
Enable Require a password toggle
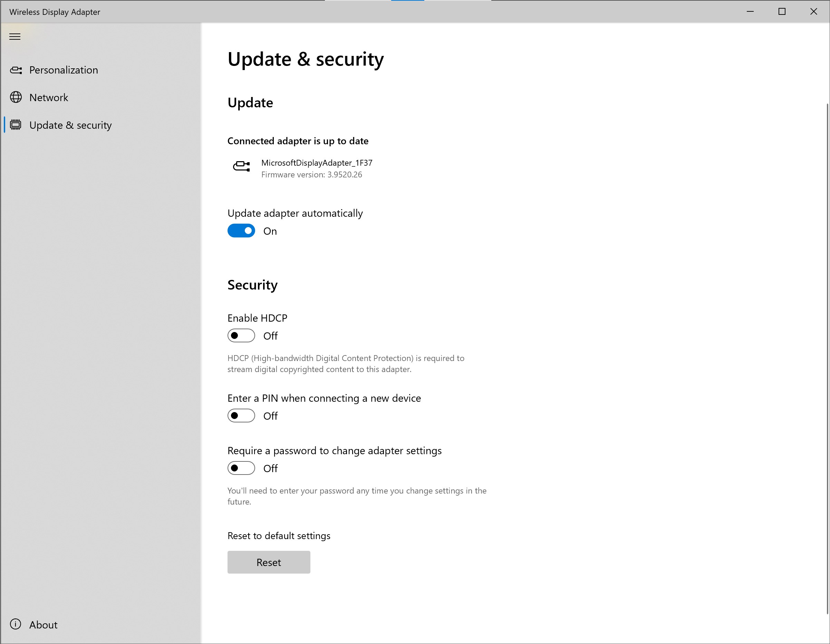click(241, 468)
